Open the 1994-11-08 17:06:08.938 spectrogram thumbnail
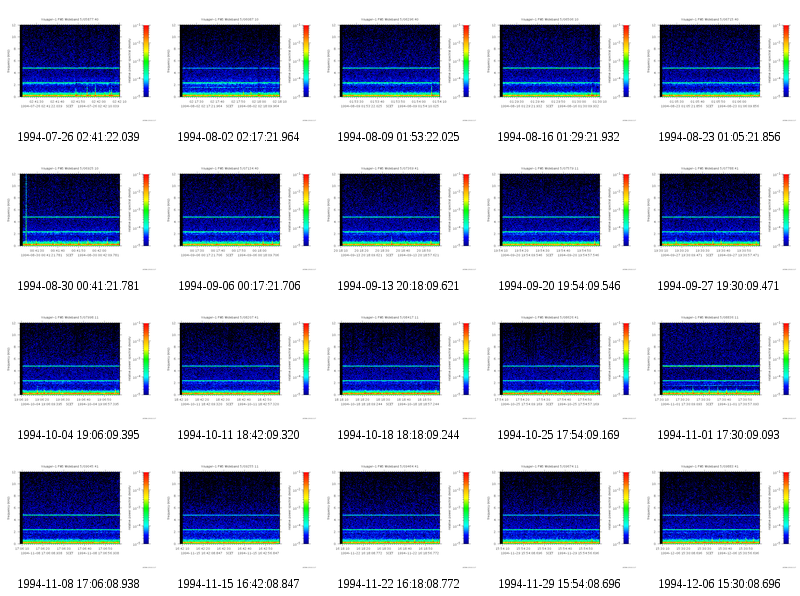Screen dimensions: 800x596 [x=79, y=516]
